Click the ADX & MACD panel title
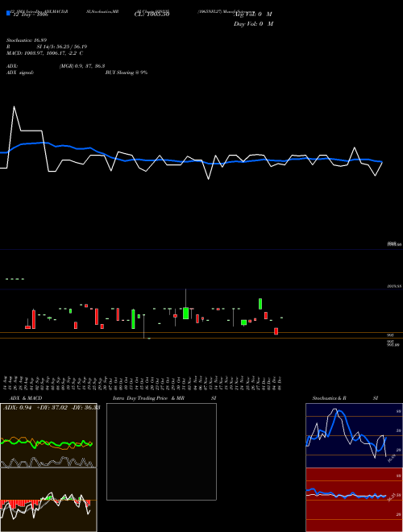Viewport: 403px width, 532px height. pyautogui.click(x=26, y=398)
